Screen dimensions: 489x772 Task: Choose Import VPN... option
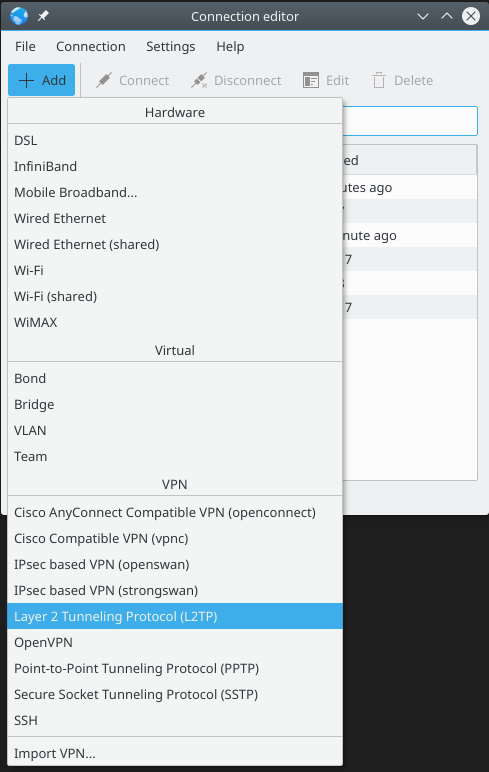[x=175, y=753]
